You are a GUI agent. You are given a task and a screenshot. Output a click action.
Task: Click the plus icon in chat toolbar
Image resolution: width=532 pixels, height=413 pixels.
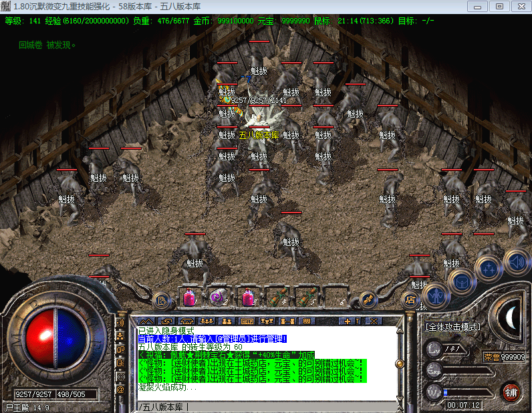[x=347, y=321]
